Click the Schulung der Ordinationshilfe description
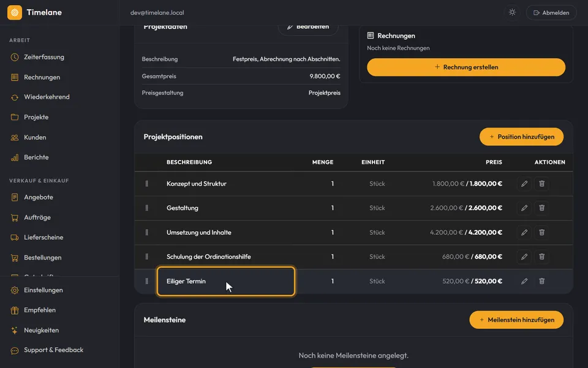This screenshot has height=368, width=588. (x=208, y=257)
